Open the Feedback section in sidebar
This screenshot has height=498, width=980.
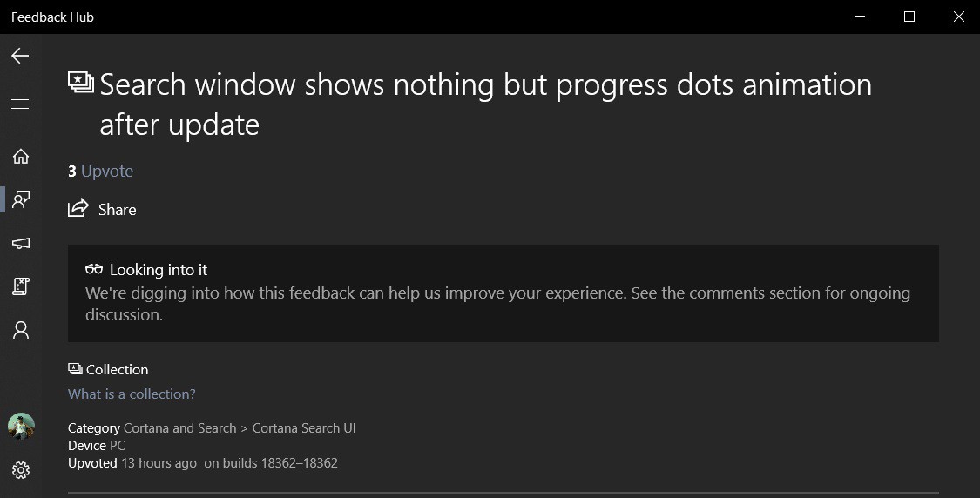click(20, 199)
